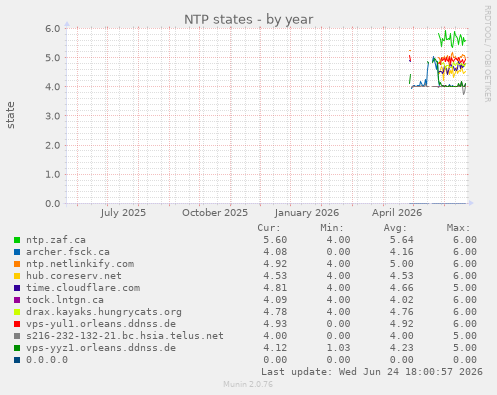Click vps-yul1.orleans.ddnss.de current value 4.93

tap(275, 324)
